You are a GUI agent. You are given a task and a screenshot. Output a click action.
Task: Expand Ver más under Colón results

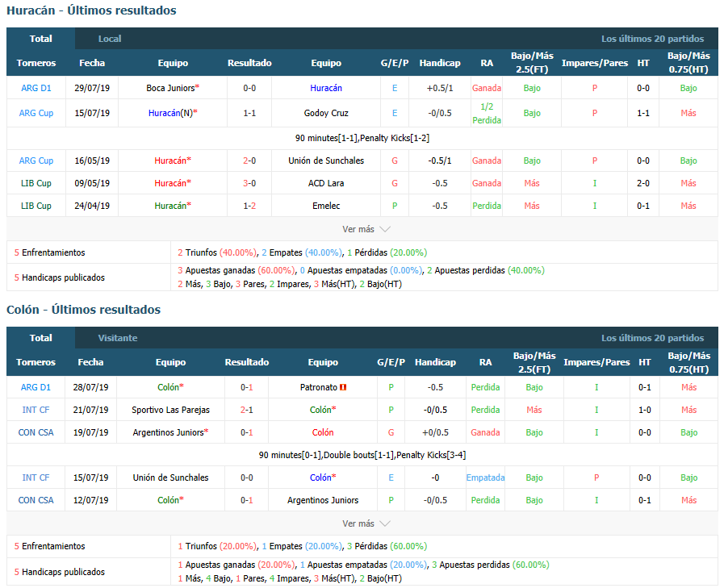tap(366, 523)
